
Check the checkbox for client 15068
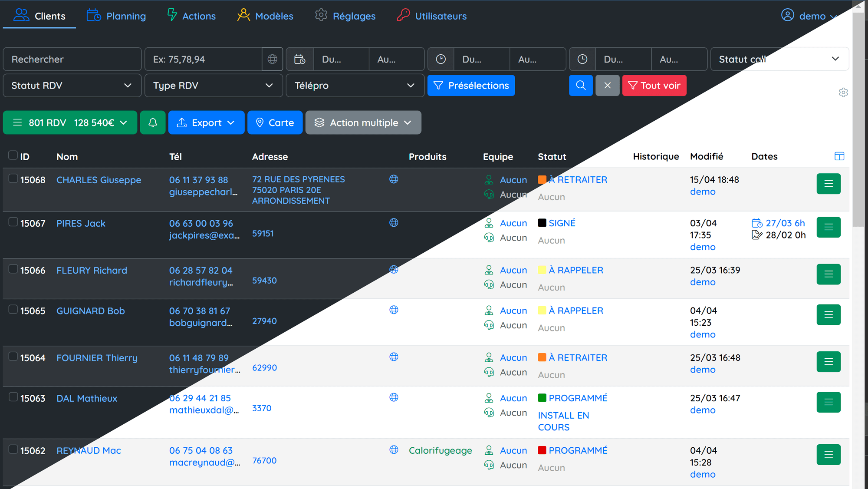(13, 178)
